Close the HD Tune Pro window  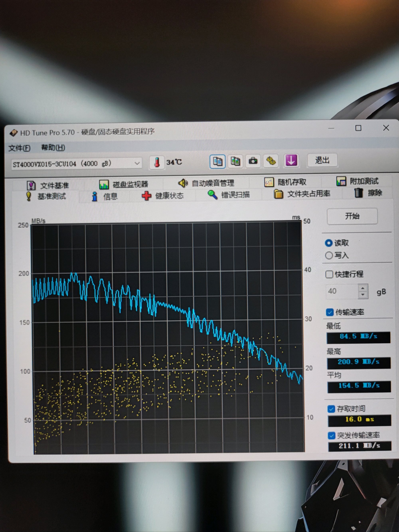[386, 128]
